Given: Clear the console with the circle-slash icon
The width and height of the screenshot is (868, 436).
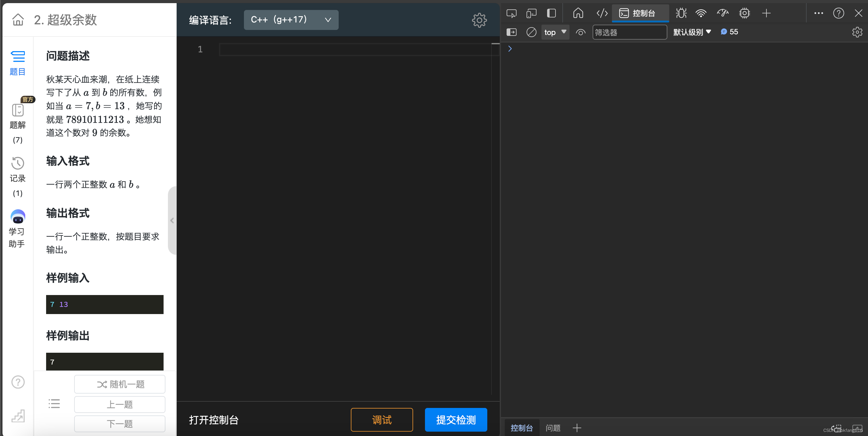Looking at the screenshot, I should [532, 32].
